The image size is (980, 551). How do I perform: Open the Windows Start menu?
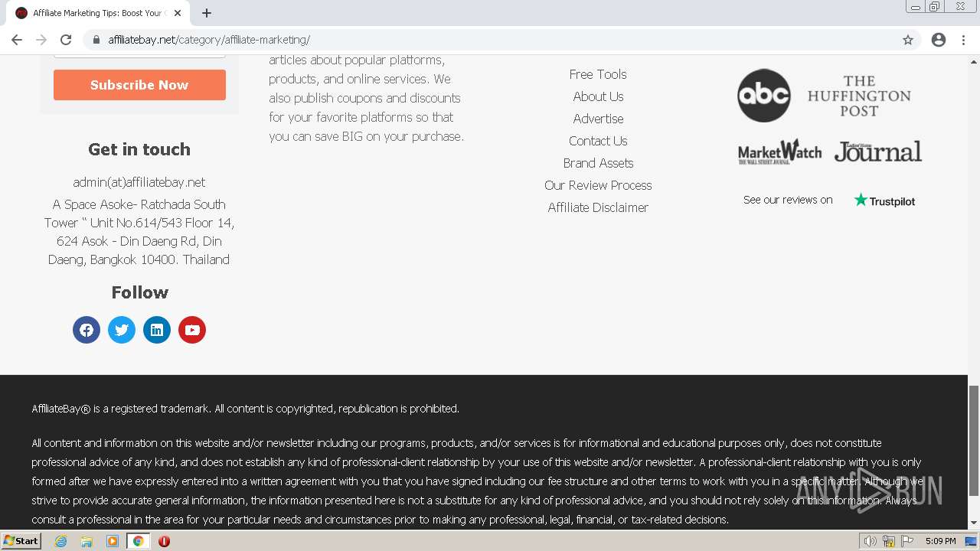tap(21, 541)
